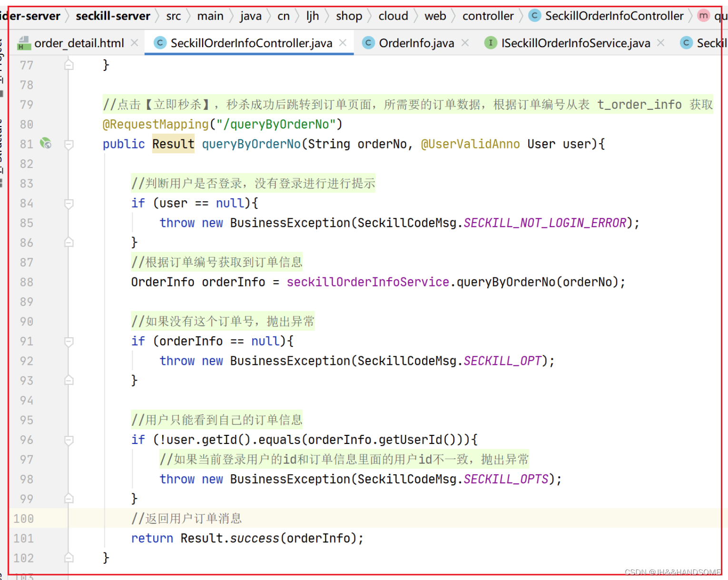The image size is (728, 580).
Task: Collapse the if-block fold marker on line 96
Action: click(69, 440)
